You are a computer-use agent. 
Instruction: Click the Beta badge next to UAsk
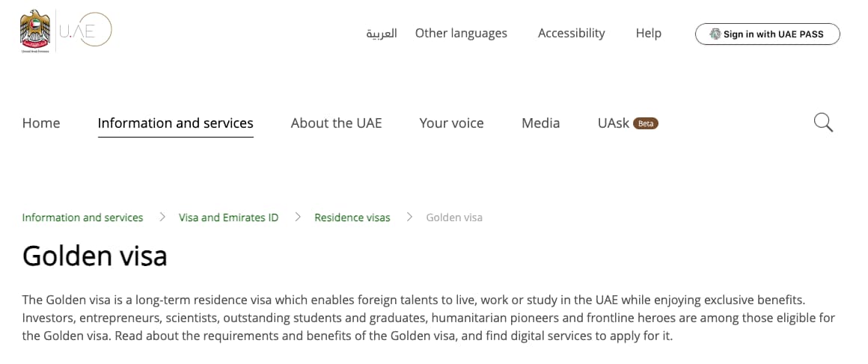[x=646, y=123]
